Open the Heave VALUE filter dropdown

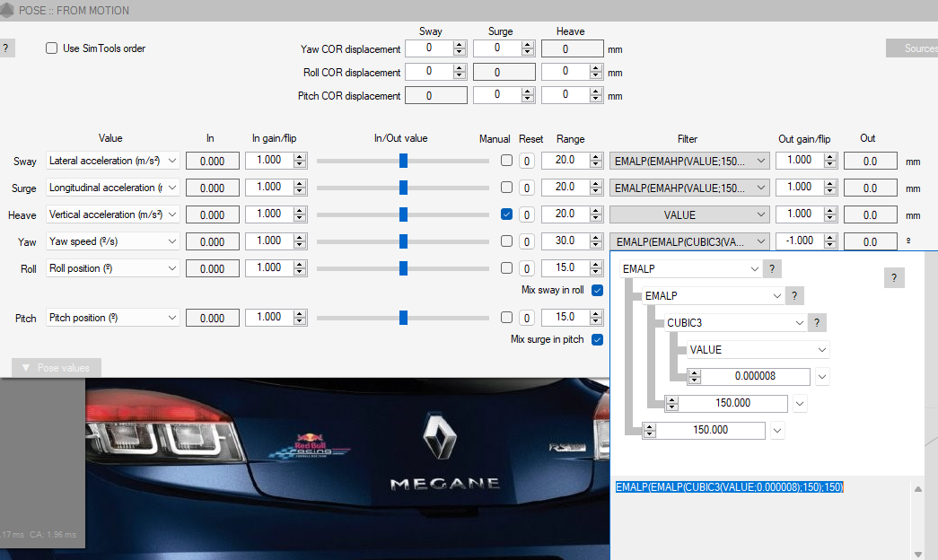(x=689, y=214)
